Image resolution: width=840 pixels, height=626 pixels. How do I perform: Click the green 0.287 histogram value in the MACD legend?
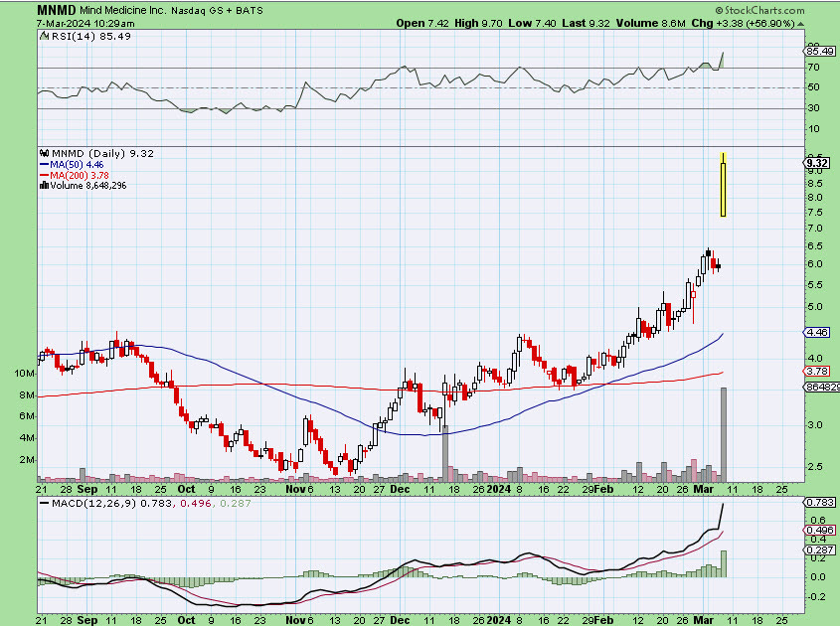[x=236, y=504]
